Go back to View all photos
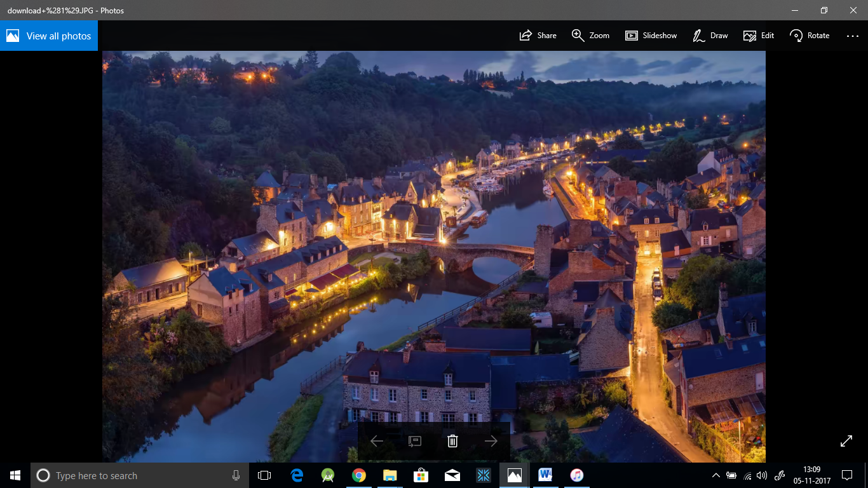868x488 pixels. 49,36
